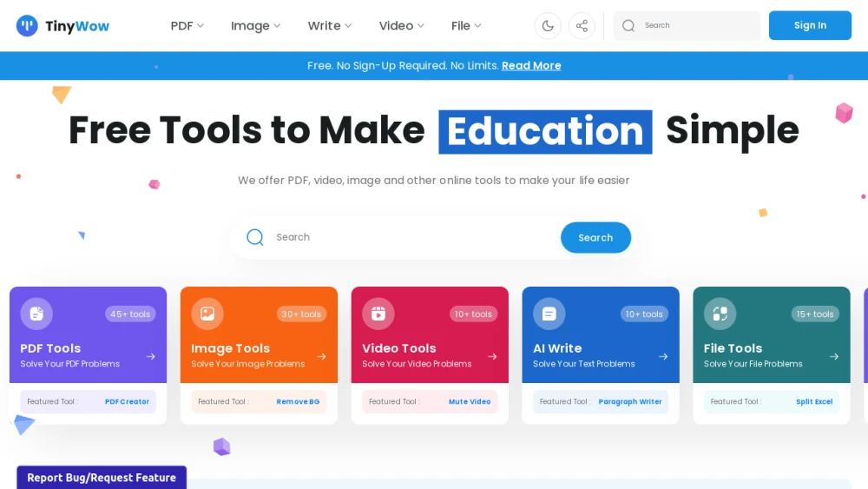The image size is (868, 489).
Task: Click the Image Tools card title
Action: pos(230,348)
